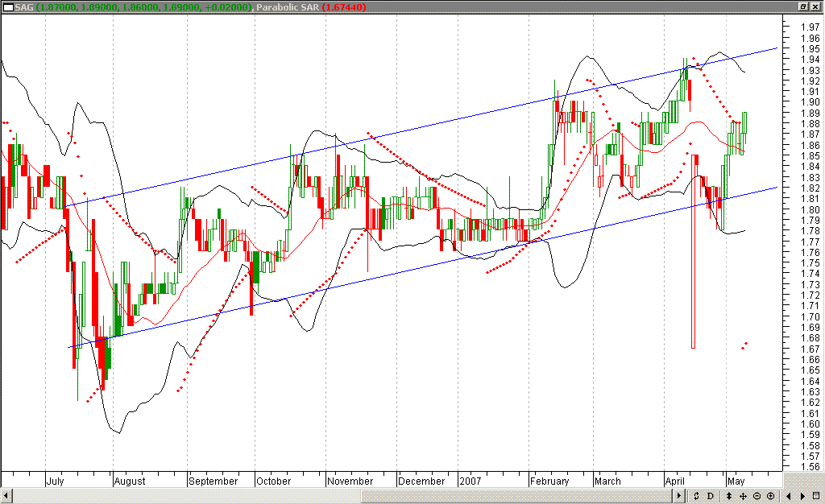The image size is (825, 504).
Task: Zoom in with the plus circle icon
Action: (x=771, y=496)
